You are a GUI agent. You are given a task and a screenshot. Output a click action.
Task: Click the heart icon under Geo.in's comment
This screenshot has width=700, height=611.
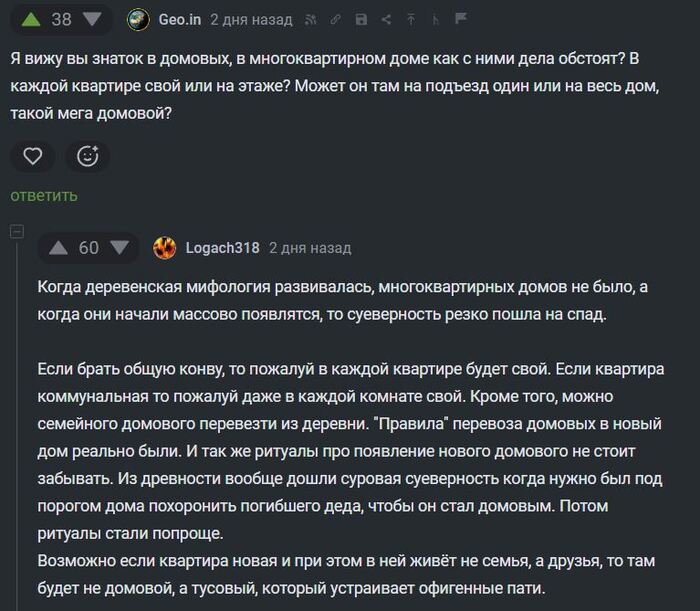[x=33, y=156]
